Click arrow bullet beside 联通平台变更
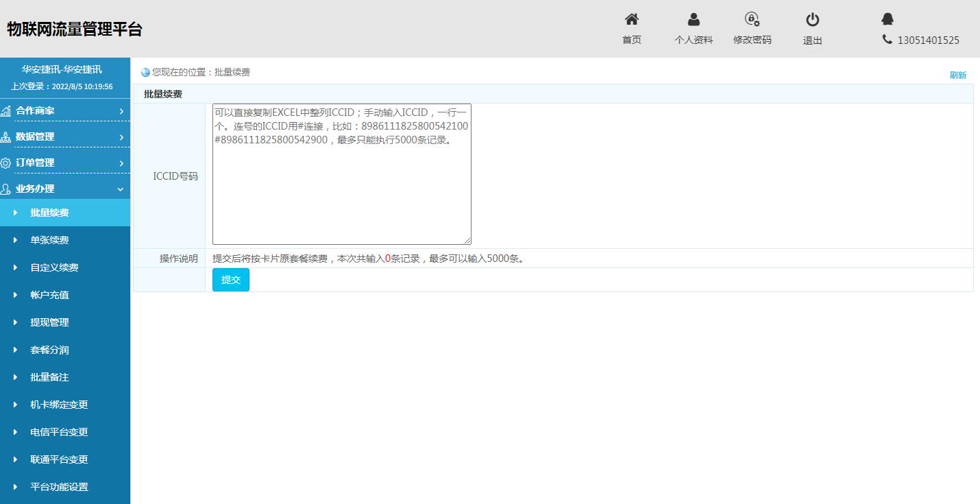Image resolution: width=980 pixels, height=504 pixels. [15, 459]
